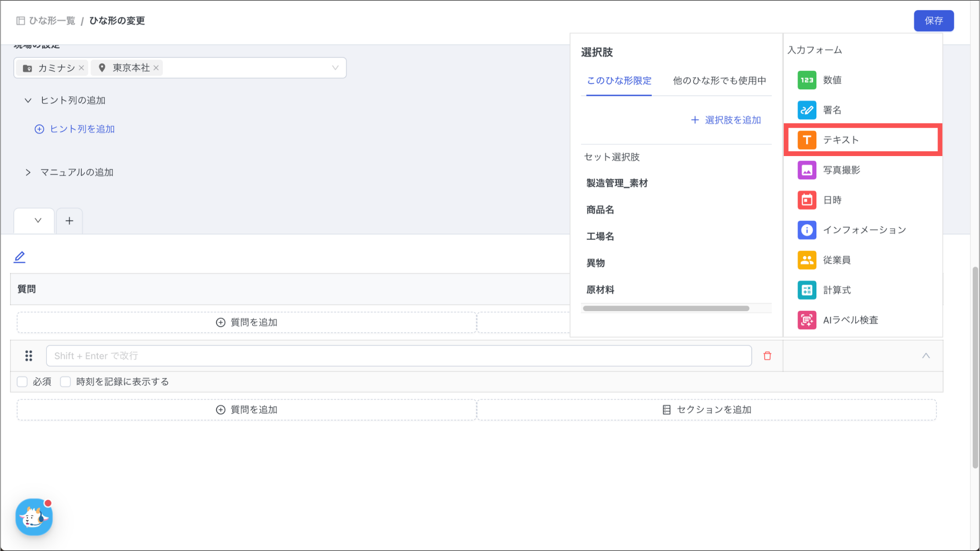Choose the 署名 signature form icon

point(807,110)
